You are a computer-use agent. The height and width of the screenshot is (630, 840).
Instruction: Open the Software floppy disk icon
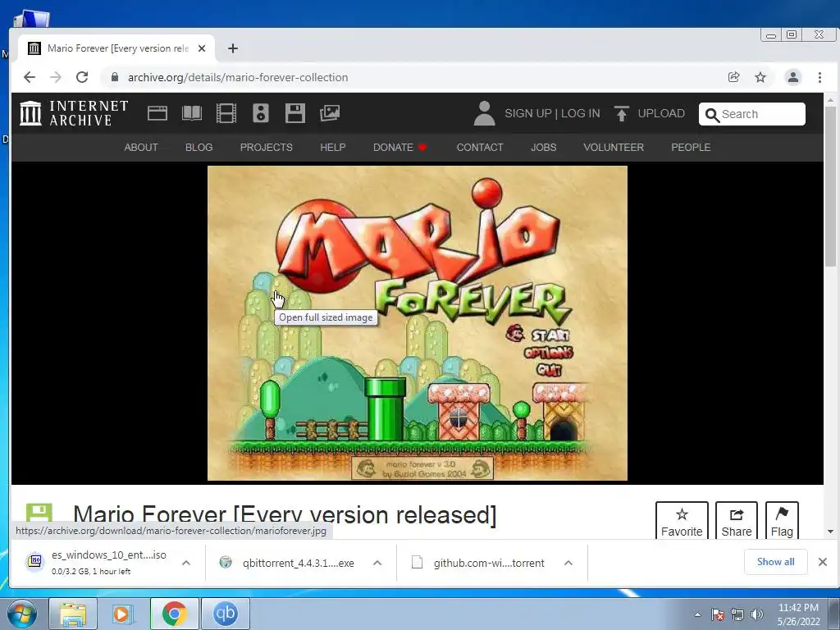[x=295, y=113]
